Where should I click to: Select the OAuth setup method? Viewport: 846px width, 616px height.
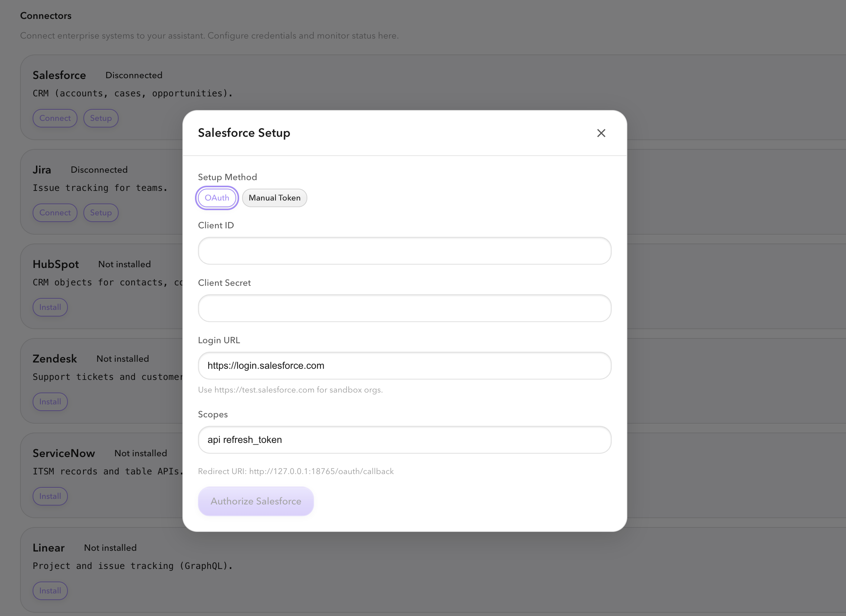point(217,198)
